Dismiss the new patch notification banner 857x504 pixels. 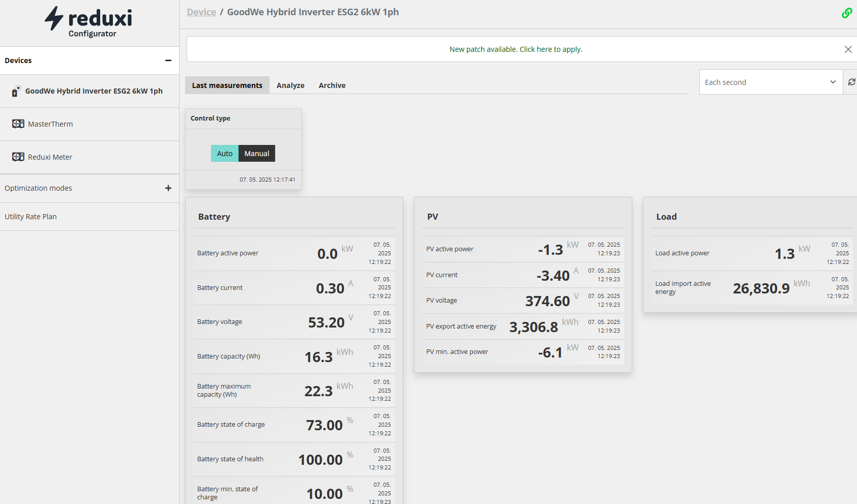848,49
